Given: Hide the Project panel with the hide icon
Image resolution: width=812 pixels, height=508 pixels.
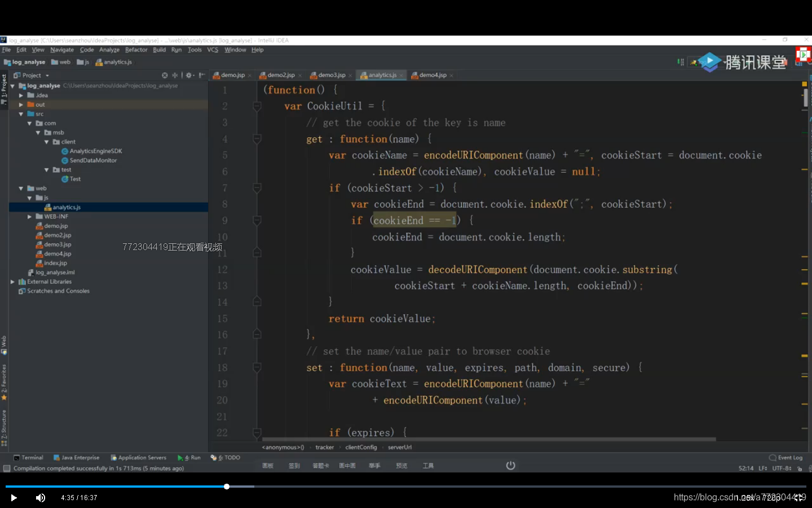Looking at the screenshot, I should [202, 75].
